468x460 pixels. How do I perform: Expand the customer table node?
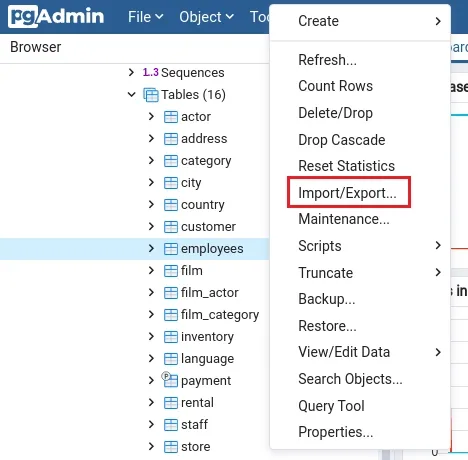(x=151, y=226)
